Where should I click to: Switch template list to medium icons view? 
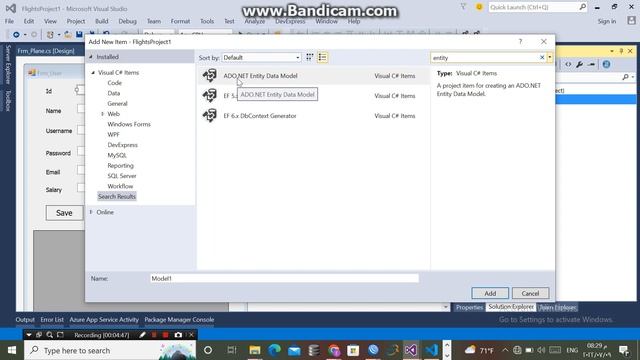pyautogui.click(x=310, y=58)
